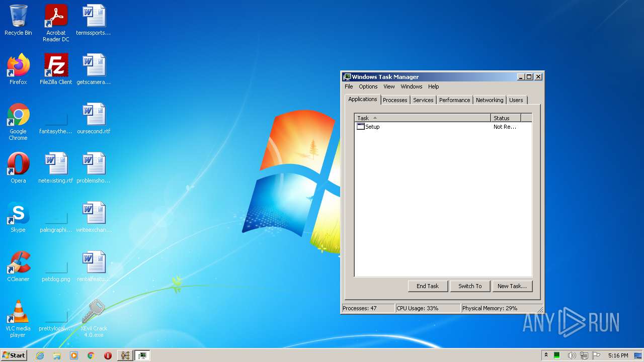Viewport: 644px width, 362px height.
Task: Click the Task Manager CPU tray icon
Action: point(557,355)
